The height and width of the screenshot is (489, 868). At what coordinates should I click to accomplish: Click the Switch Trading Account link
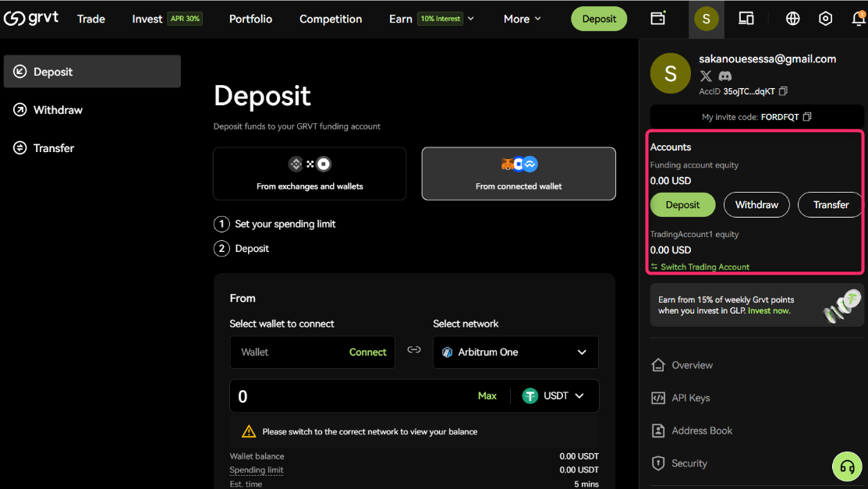(704, 267)
